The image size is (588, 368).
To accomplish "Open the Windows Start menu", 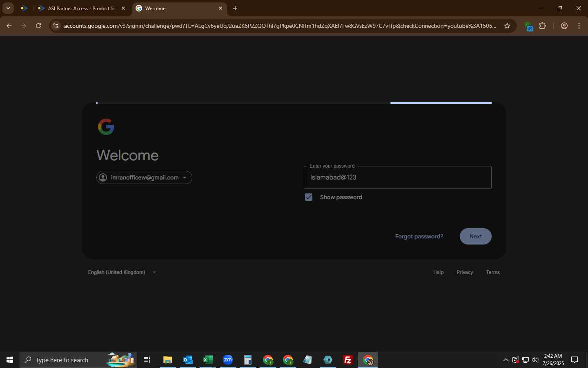I will pos(10,360).
